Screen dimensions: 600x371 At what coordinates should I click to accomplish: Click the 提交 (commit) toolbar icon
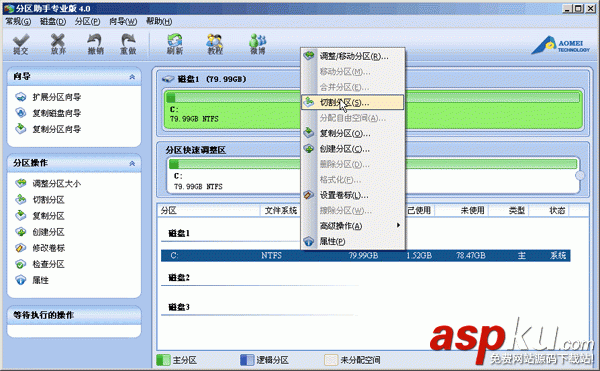click(21, 44)
